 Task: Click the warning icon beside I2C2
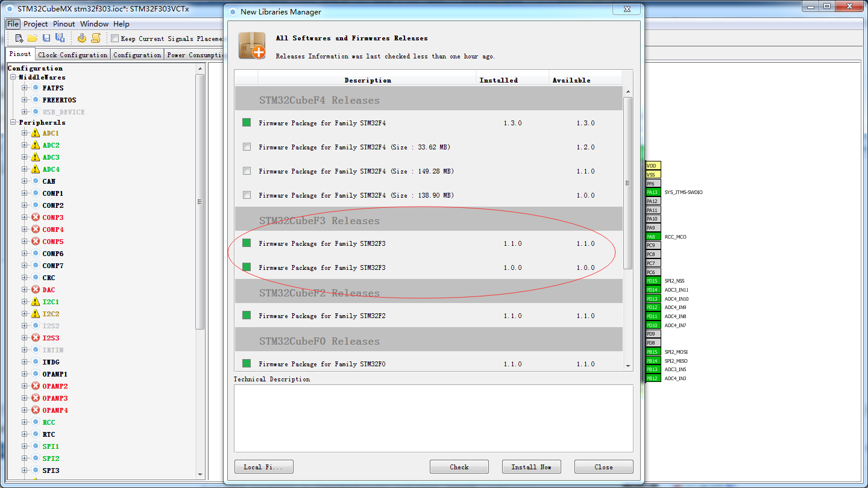pos(36,314)
